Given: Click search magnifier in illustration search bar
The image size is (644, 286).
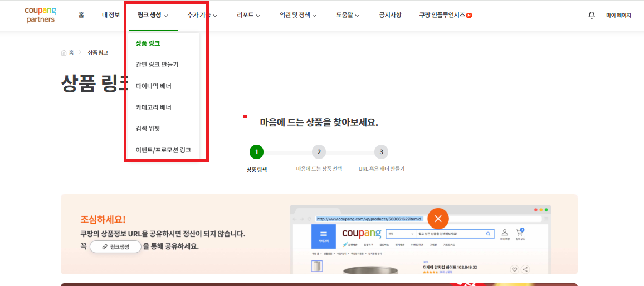Looking at the screenshot, I should (488, 234).
